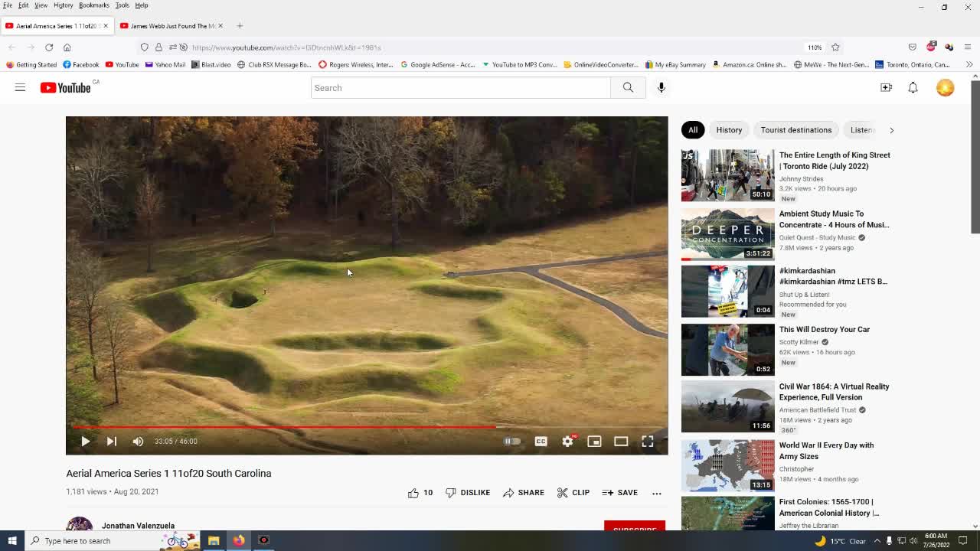Click the Windows taskbar search box
Image resolution: width=980 pixels, height=551 pixels.
pyautogui.click(x=113, y=541)
